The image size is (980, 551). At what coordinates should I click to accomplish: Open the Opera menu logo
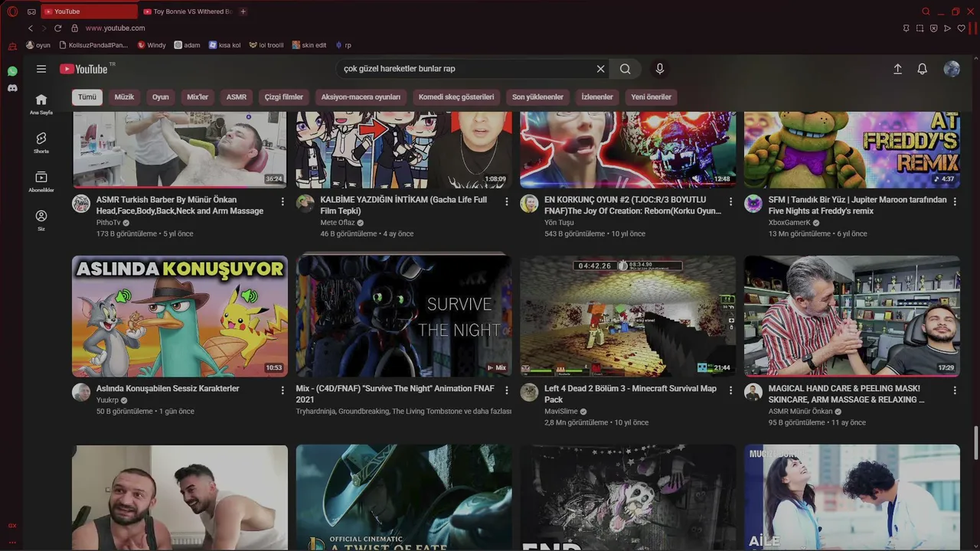click(x=12, y=11)
